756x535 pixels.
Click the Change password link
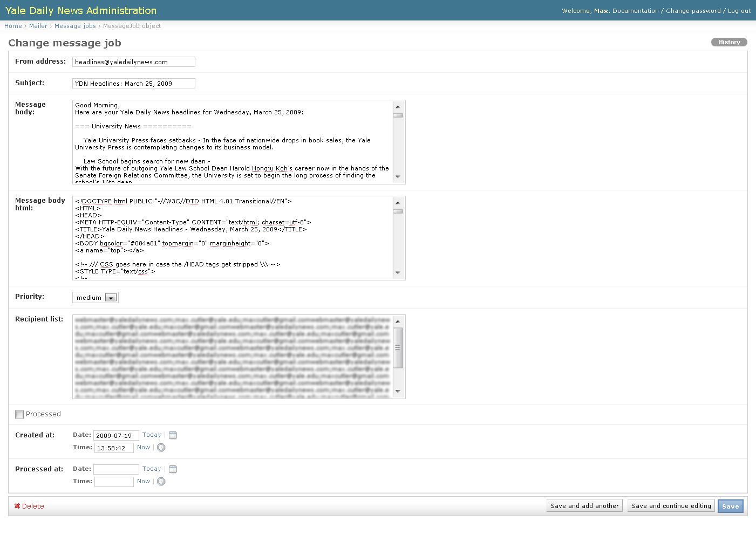tap(693, 11)
